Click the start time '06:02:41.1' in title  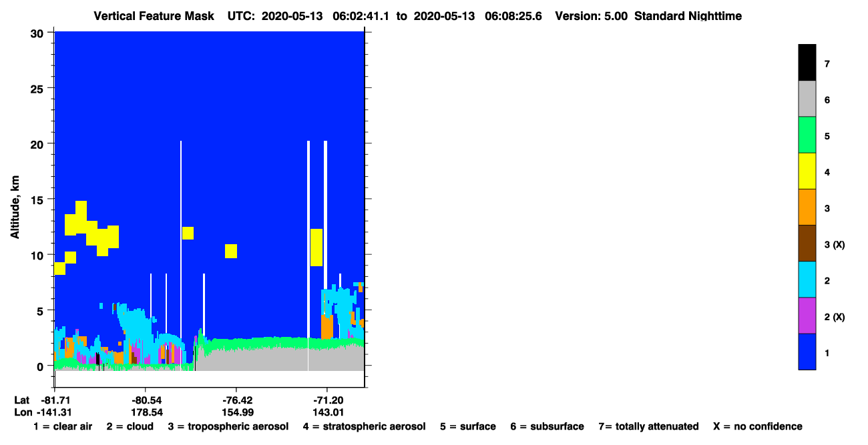361,15
